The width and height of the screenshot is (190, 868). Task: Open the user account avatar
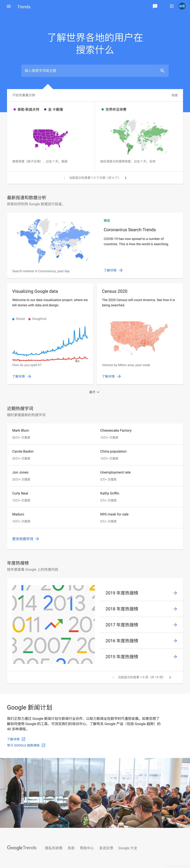click(182, 6)
